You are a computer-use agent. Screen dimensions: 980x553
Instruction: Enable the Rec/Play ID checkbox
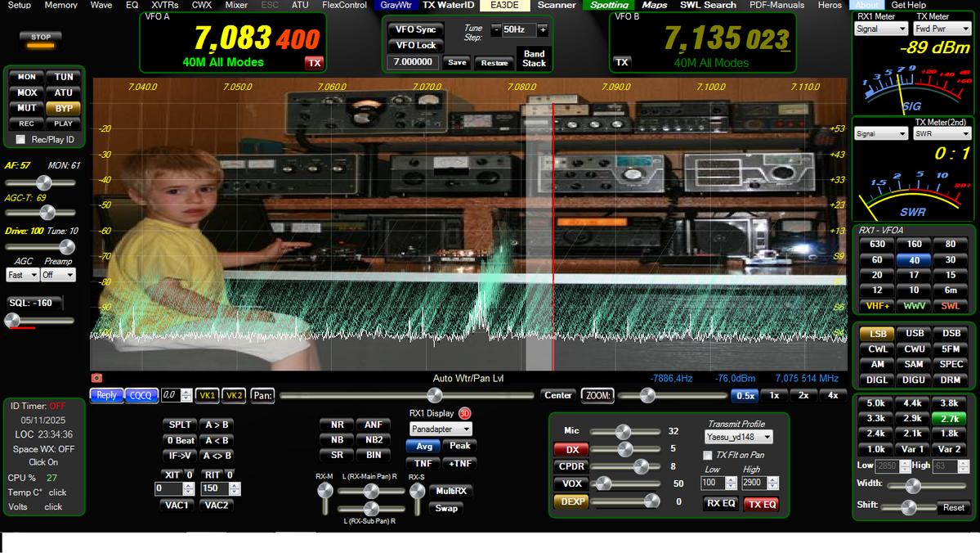tap(20, 140)
